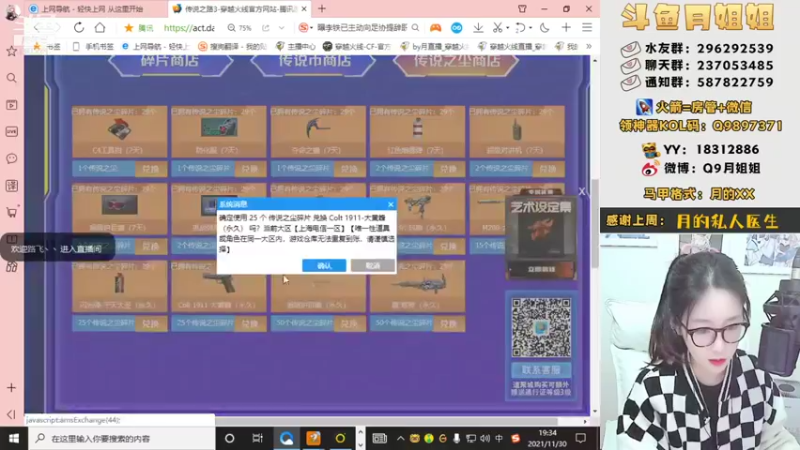Click the plus add-extension toolbar icon

[566, 28]
